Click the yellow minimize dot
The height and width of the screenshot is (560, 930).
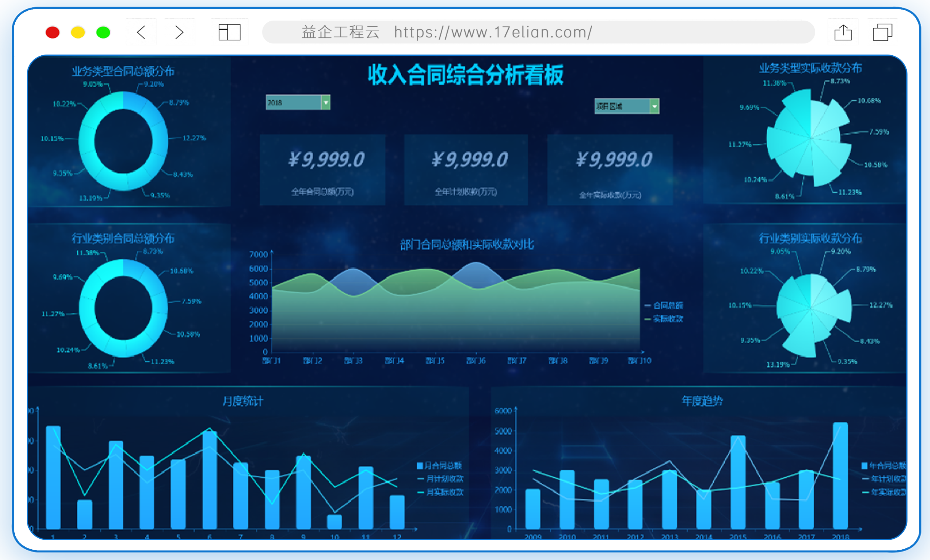[78, 32]
